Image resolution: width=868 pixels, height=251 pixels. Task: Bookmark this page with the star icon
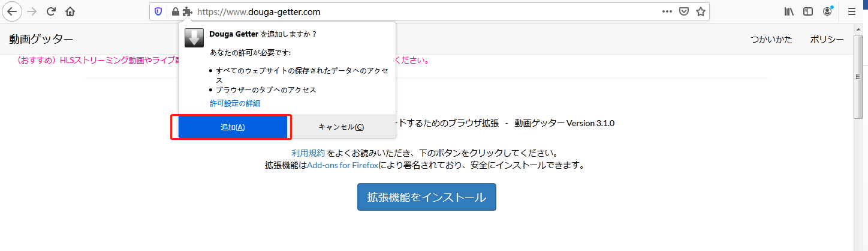(x=700, y=11)
